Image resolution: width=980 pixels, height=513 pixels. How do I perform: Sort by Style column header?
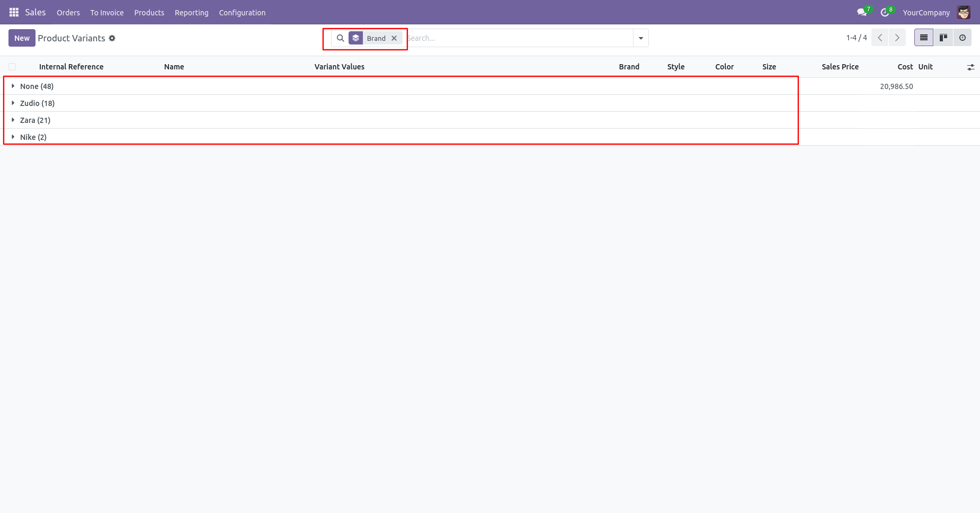pyautogui.click(x=676, y=67)
